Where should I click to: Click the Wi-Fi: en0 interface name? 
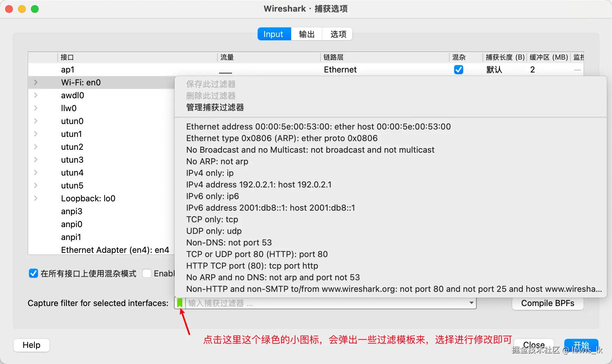coord(81,82)
